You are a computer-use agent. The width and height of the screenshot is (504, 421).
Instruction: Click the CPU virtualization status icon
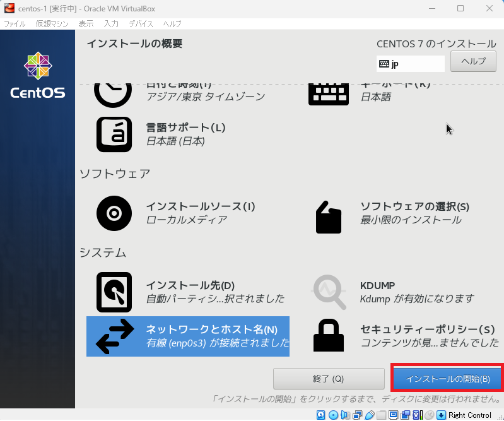point(417,415)
